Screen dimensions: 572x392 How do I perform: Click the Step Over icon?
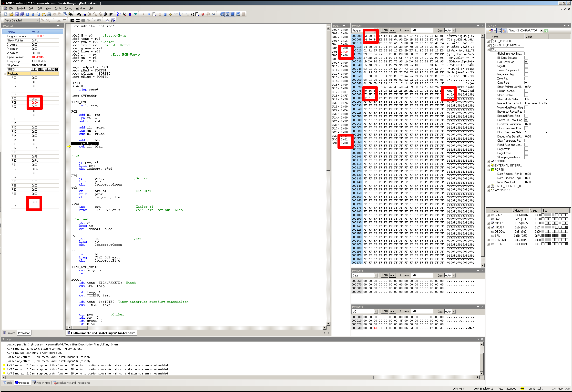point(181,14)
